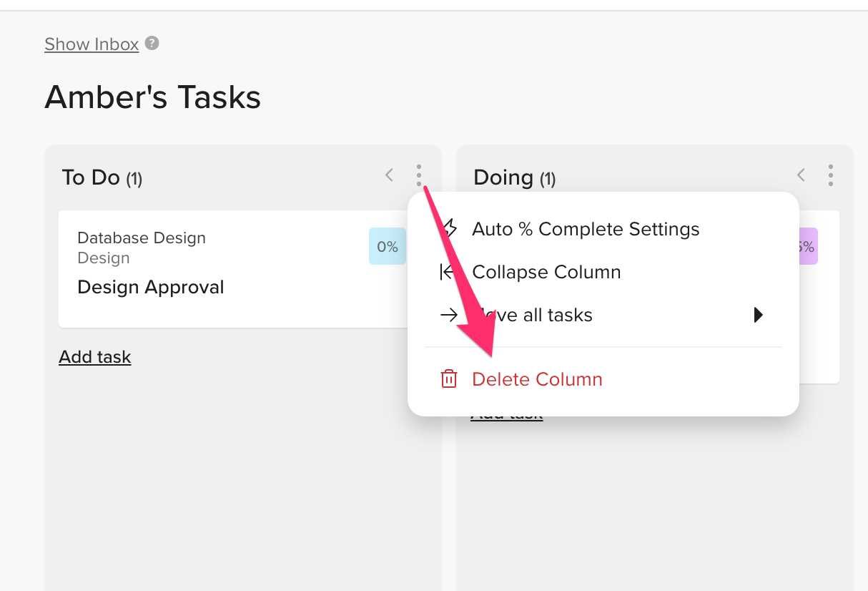The image size is (868, 591).
Task: Click the lightning Auto % Complete icon
Action: point(450,229)
